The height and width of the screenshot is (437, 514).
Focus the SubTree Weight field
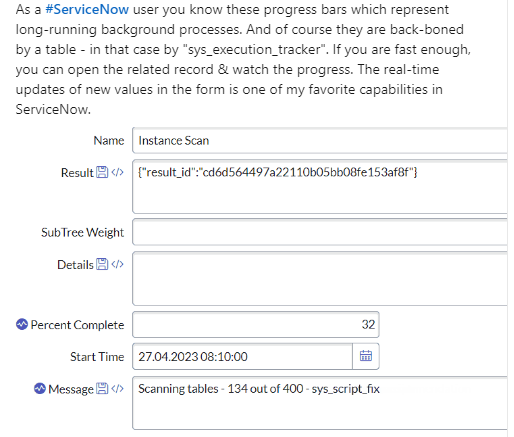[320, 232]
